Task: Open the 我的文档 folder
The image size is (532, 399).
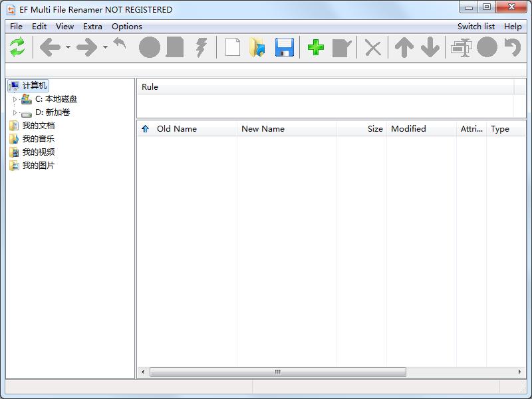Action: coord(39,126)
